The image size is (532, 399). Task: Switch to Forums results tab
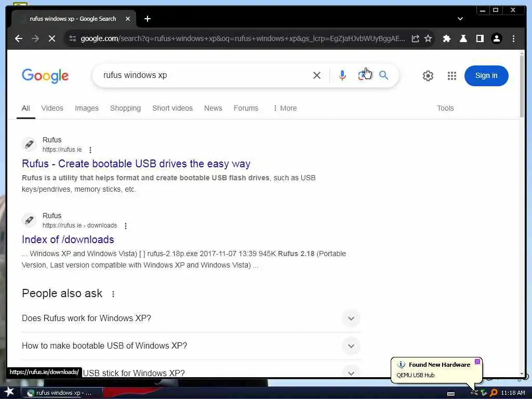pos(246,108)
